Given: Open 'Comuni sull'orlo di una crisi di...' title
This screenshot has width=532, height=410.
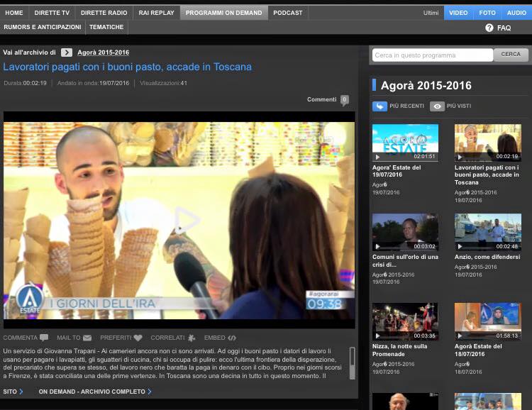Looking at the screenshot, I should pyautogui.click(x=405, y=260).
